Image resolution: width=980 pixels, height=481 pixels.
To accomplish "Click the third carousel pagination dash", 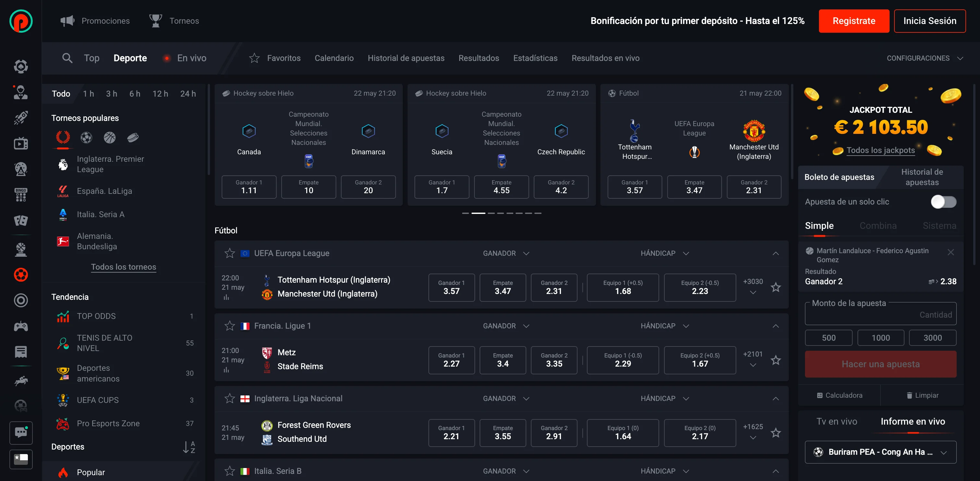I will [x=491, y=213].
